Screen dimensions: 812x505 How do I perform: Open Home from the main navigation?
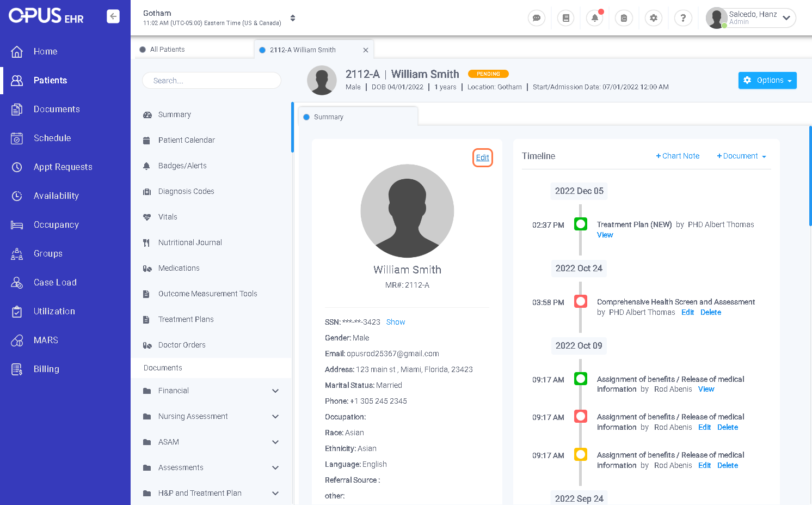(45, 51)
